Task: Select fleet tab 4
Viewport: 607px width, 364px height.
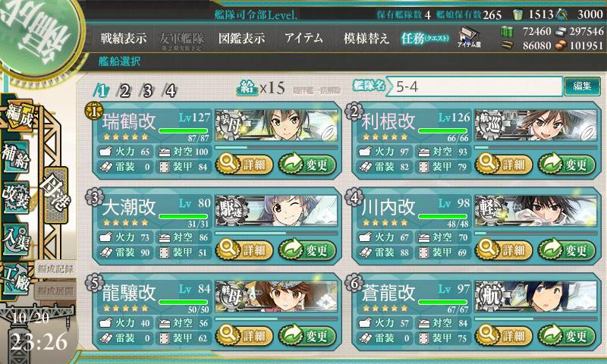Action: [170, 91]
